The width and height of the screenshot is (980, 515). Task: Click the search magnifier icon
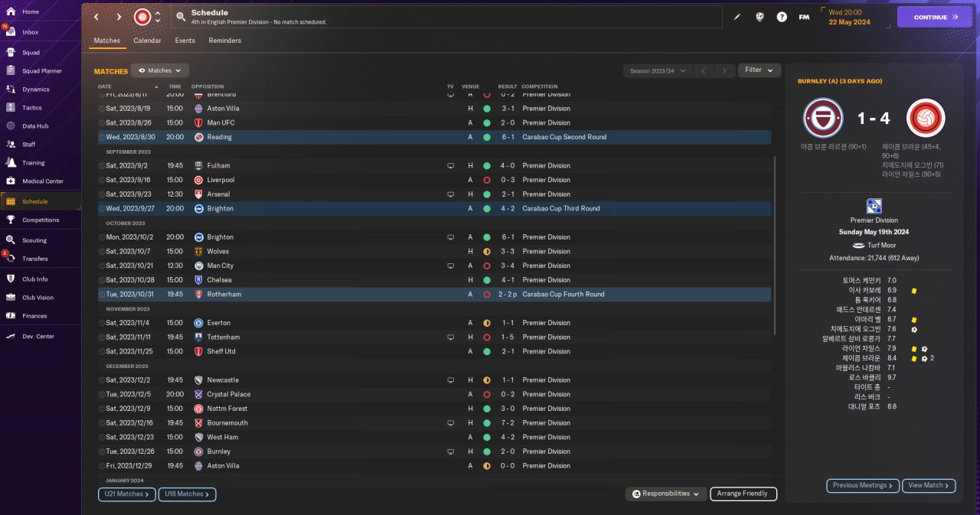(x=181, y=16)
